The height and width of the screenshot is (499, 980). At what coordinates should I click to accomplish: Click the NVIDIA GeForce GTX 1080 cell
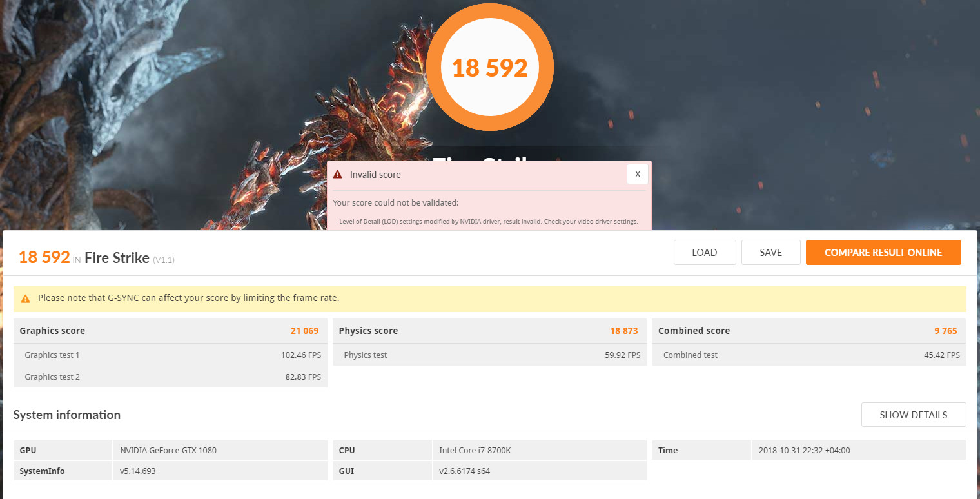220,450
